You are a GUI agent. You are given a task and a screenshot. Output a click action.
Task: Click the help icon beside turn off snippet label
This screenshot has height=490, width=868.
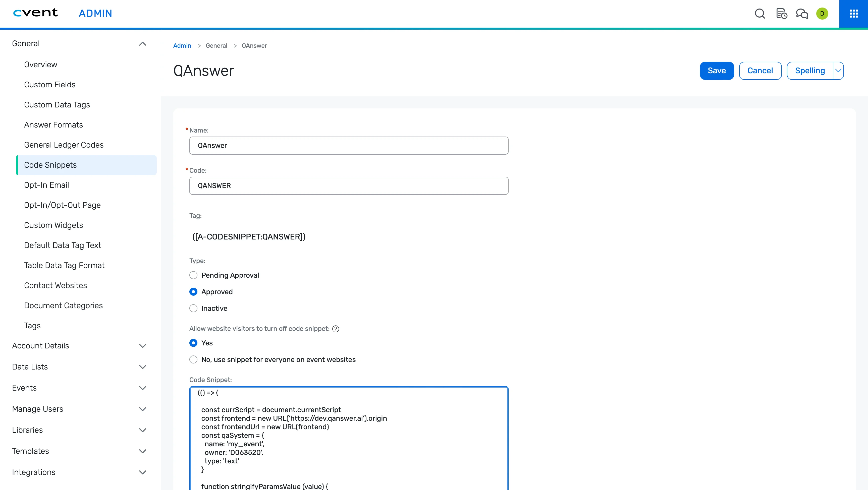[x=336, y=329]
